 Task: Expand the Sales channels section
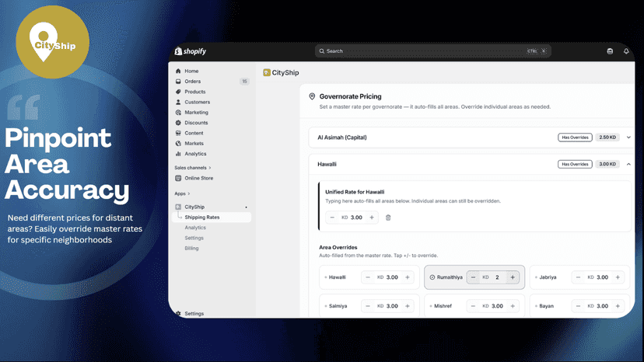click(193, 168)
